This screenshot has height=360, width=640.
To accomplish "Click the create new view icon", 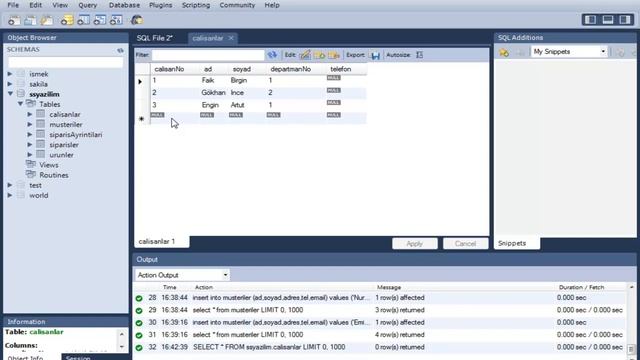I will coord(100,20).
